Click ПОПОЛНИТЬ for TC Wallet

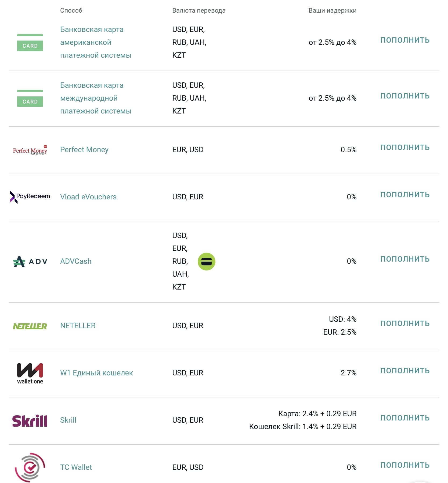pos(405,465)
